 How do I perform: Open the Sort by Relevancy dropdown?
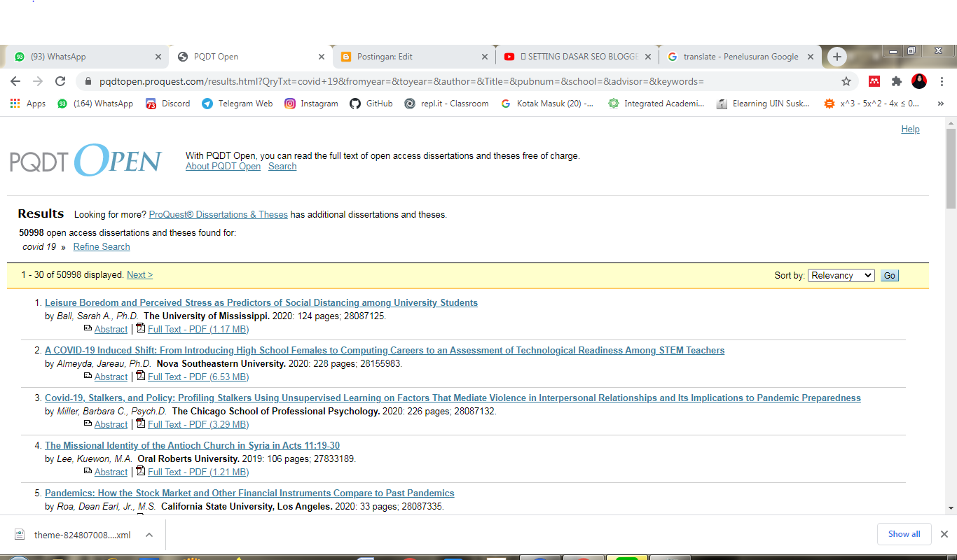click(x=841, y=276)
